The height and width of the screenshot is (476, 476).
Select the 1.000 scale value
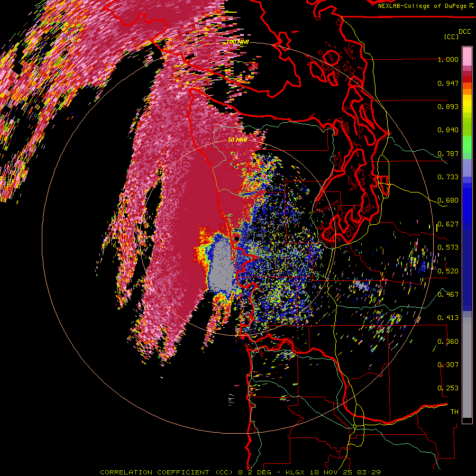click(448, 59)
